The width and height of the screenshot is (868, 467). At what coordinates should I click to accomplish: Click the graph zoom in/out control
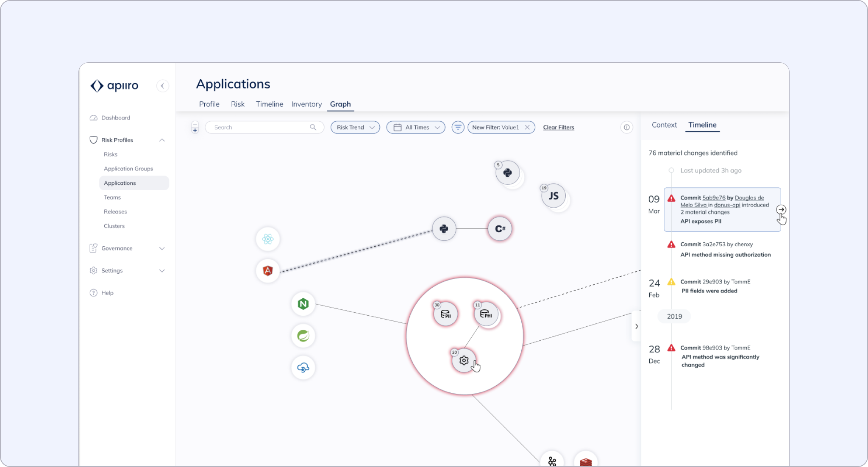point(195,127)
